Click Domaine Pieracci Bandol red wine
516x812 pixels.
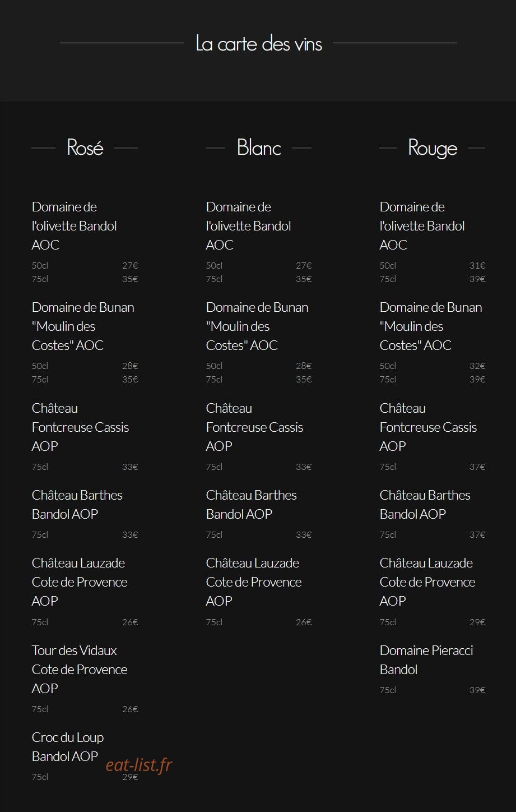(x=426, y=660)
